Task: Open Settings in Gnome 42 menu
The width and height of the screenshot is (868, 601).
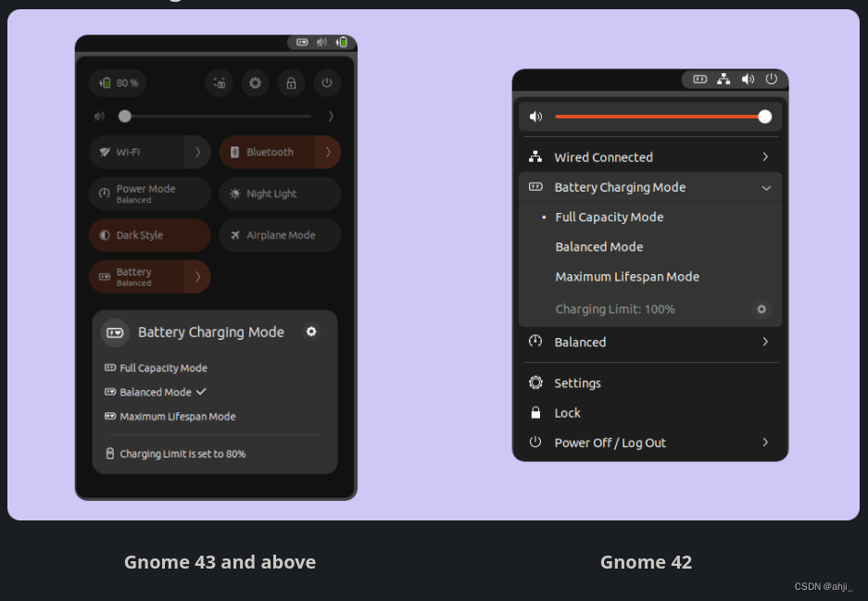Action: 650,383
